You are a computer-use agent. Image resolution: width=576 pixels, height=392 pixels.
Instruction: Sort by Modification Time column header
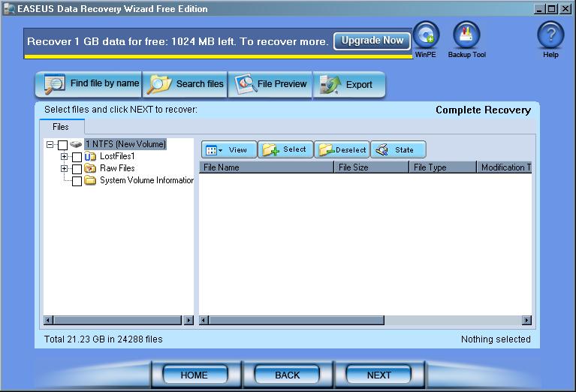[x=505, y=167]
